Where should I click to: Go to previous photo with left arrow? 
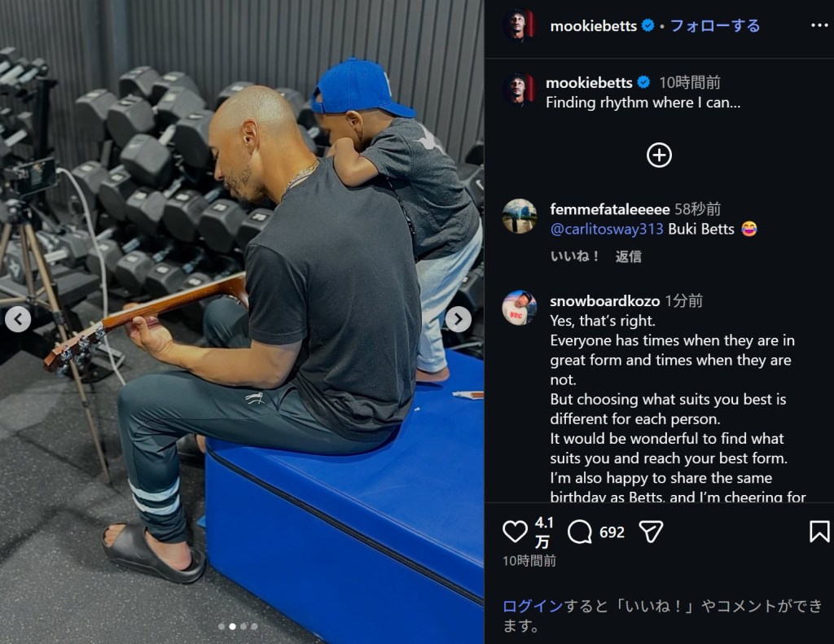coord(18,319)
